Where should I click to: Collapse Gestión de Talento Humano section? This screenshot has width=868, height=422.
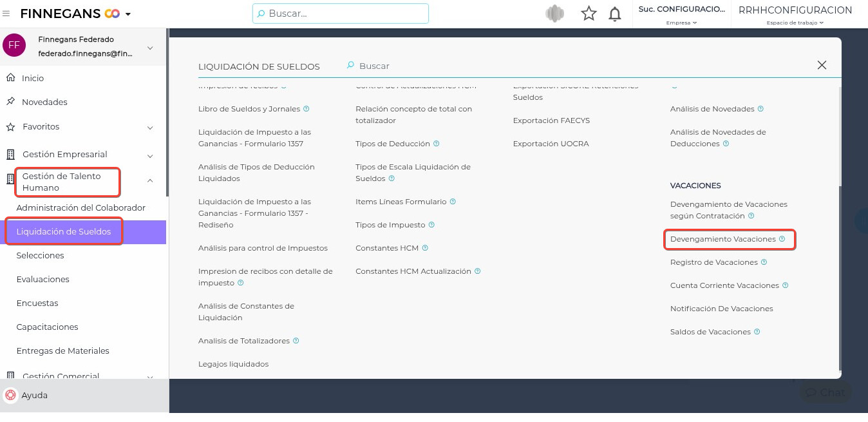point(150,182)
